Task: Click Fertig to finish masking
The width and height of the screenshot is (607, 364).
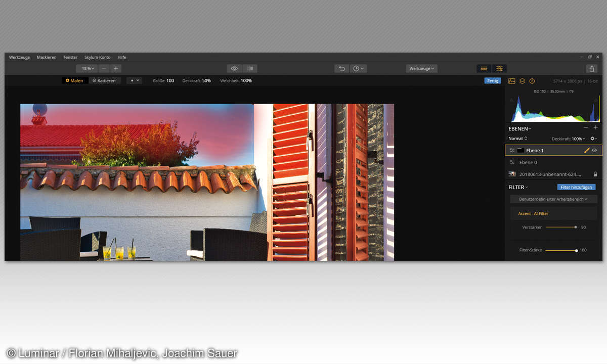Action: [493, 81]
